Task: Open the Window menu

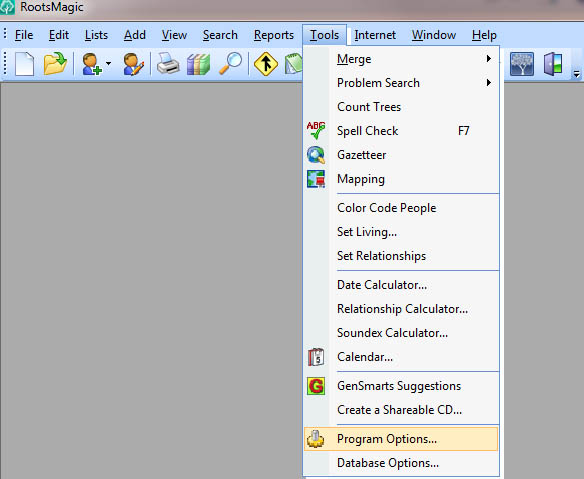Action: (434, 35)
